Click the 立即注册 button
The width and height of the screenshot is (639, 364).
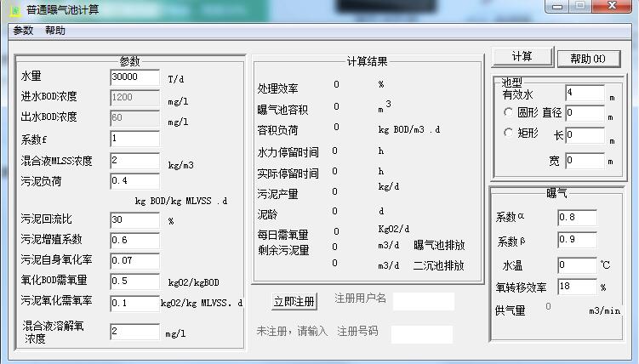tap(294, 302)
